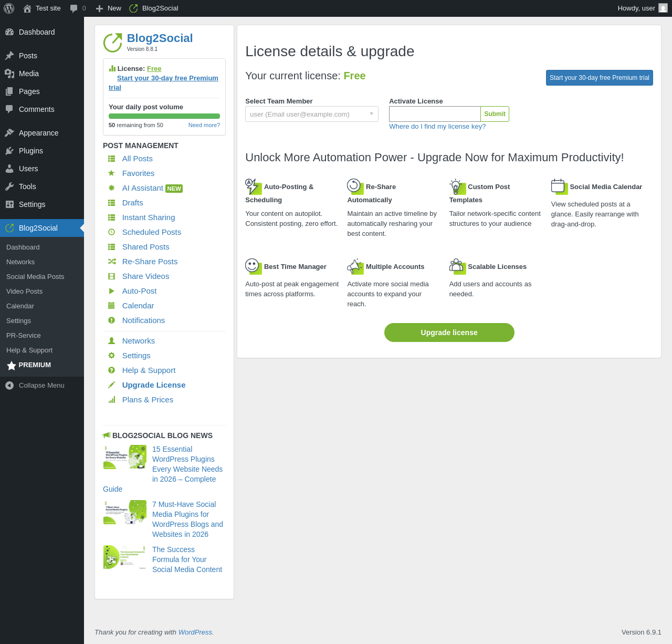Click the Pages icon in sidebar

pos(9,91)
